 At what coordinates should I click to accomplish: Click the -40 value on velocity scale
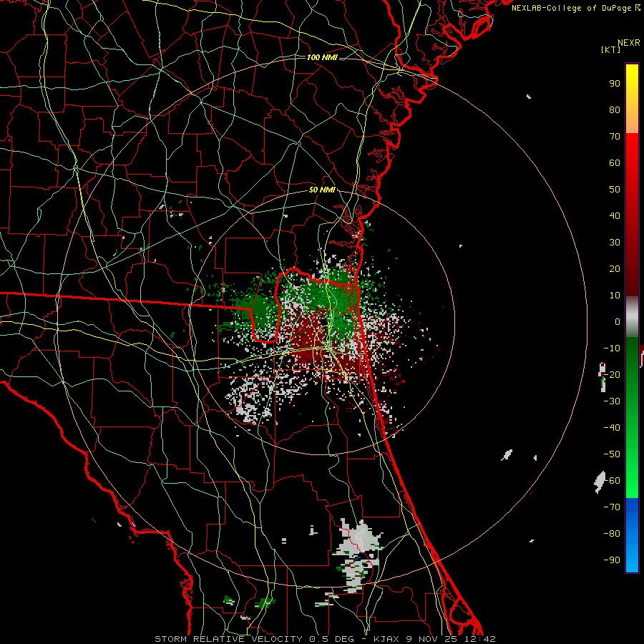coord(612,428)
